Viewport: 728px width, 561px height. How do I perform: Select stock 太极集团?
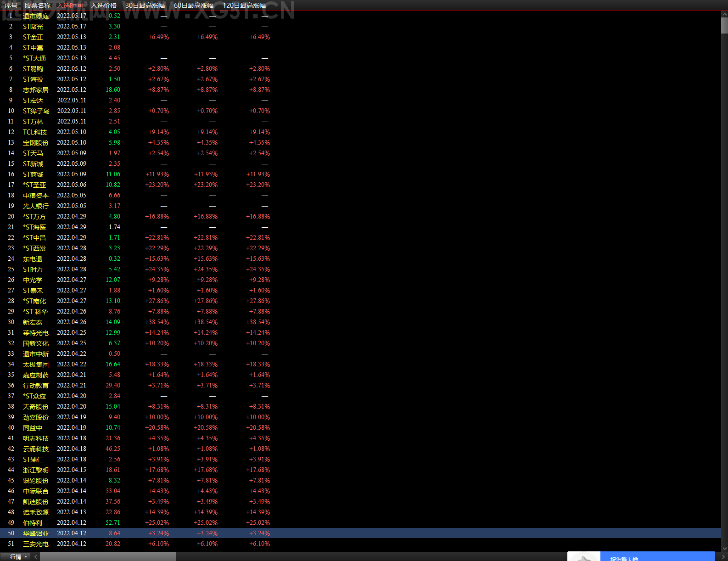36,365
